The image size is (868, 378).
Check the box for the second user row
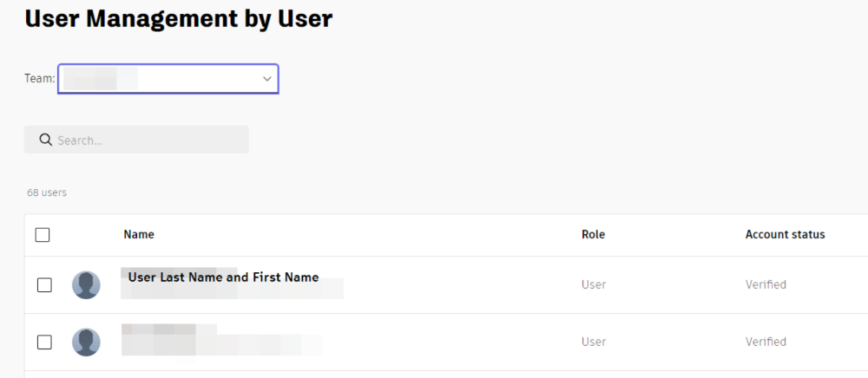pos(44,342)
